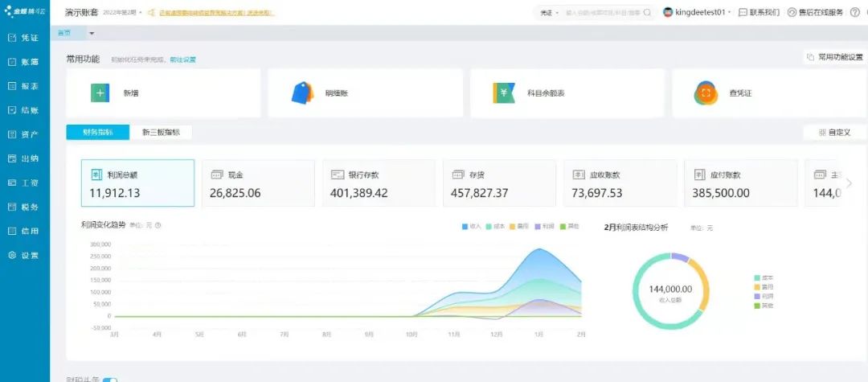Select the 银行存款 indicator card
Image resolution: width=868 pixels, height=382 pixels.
click(379, 183)
